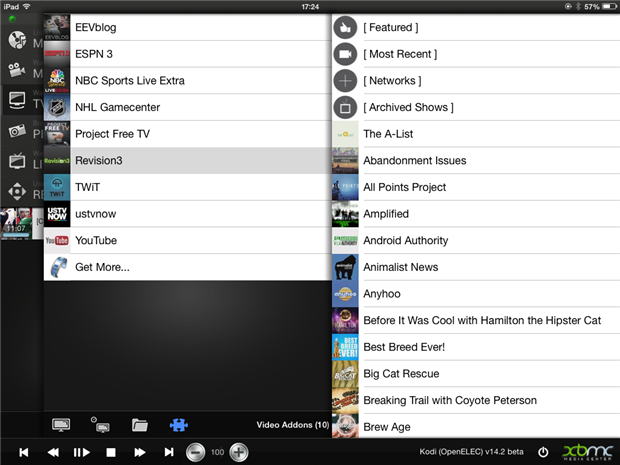Select the Revision3 addon row
620x465 pixels.
tap(187, 161)
